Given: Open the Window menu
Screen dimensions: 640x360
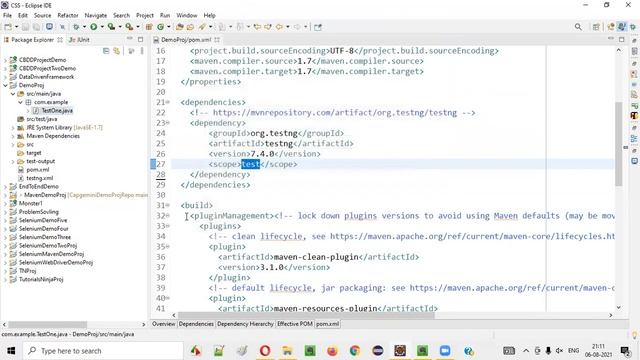Looking at the screenshot, I should point(187,15).
